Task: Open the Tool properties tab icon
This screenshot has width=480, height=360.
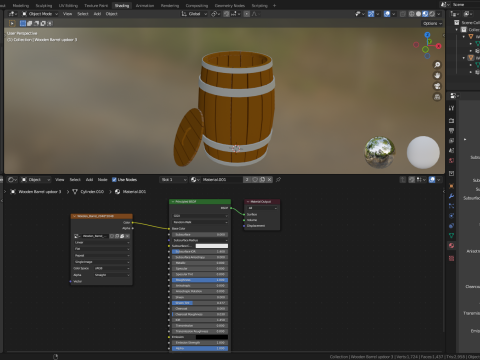Action: tap(451, 108)
